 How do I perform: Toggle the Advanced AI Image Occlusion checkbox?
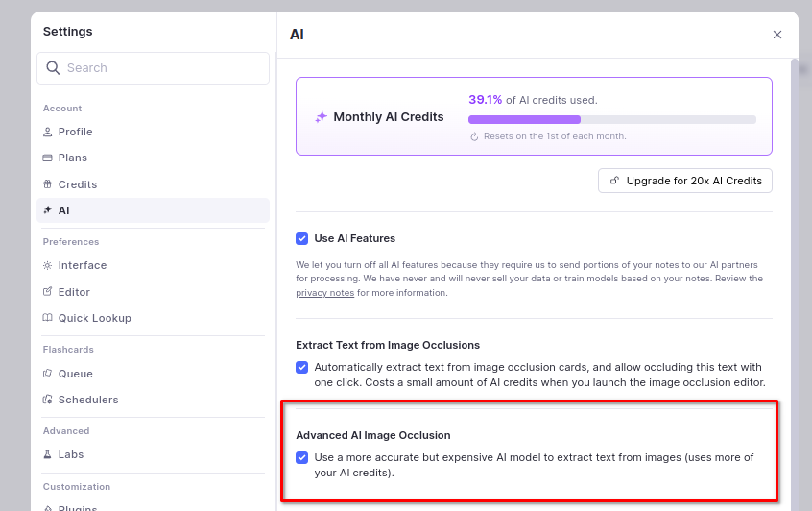click(x=302, y=457)
